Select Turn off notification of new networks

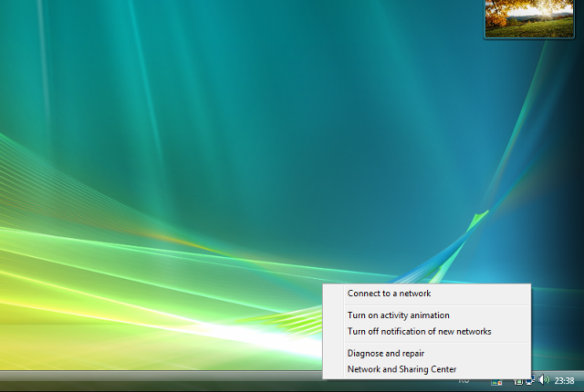tap(426, 332)
